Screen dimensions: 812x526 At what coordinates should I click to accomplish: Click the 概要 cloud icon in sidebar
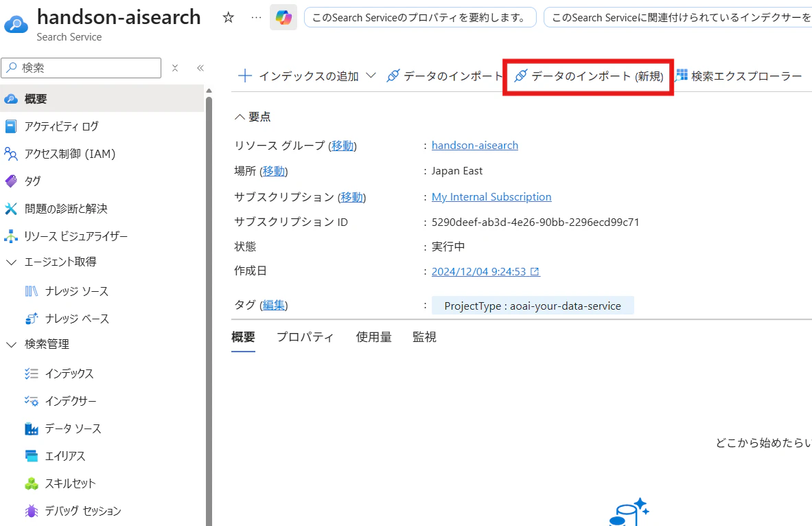click(11, 98)
